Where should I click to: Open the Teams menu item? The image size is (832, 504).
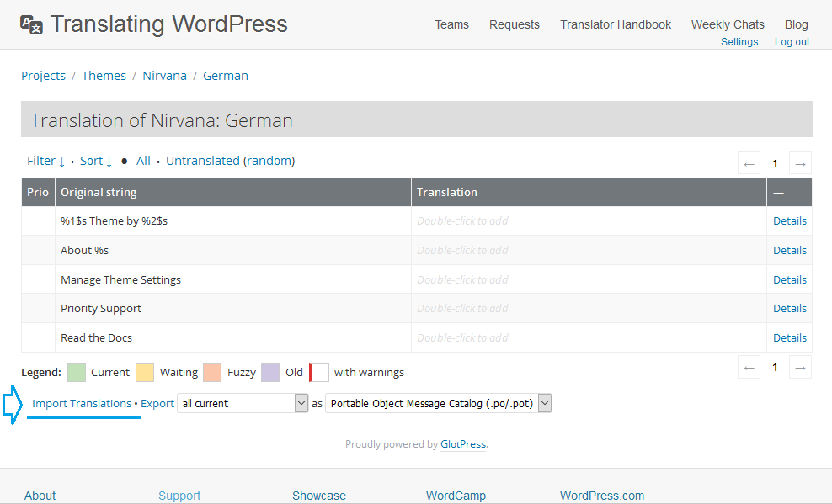click(451, 24)
